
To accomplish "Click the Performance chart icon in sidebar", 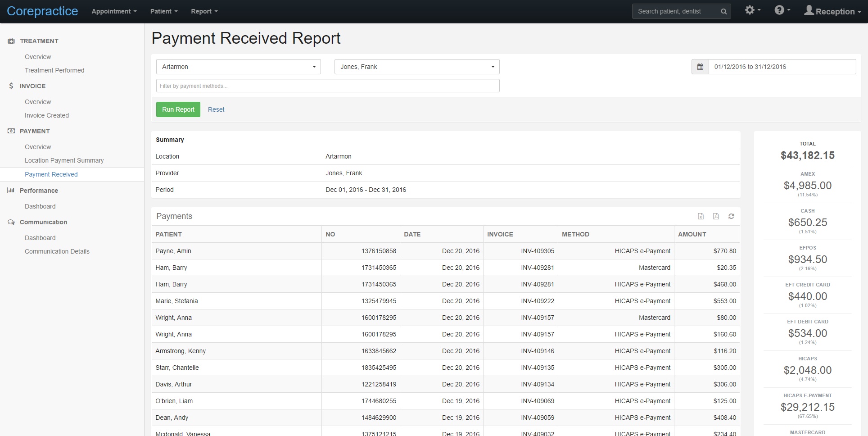I will 10,190.
